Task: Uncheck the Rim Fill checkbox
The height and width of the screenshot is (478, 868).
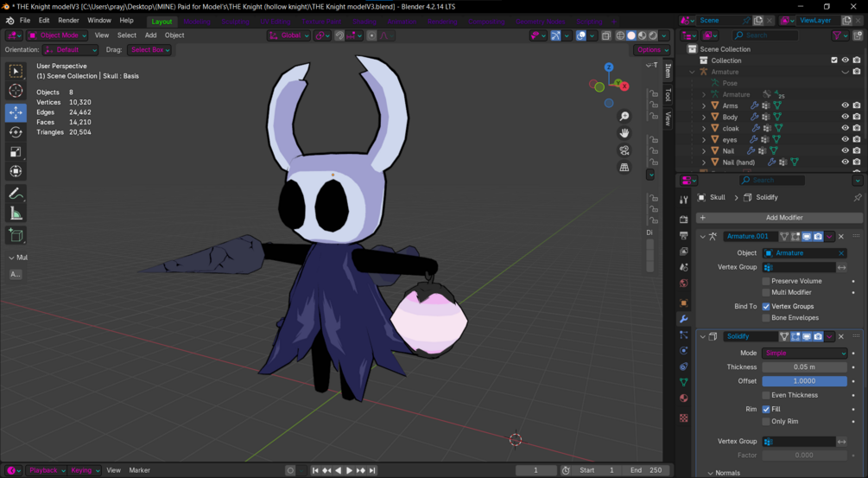Action: [766, 410]
